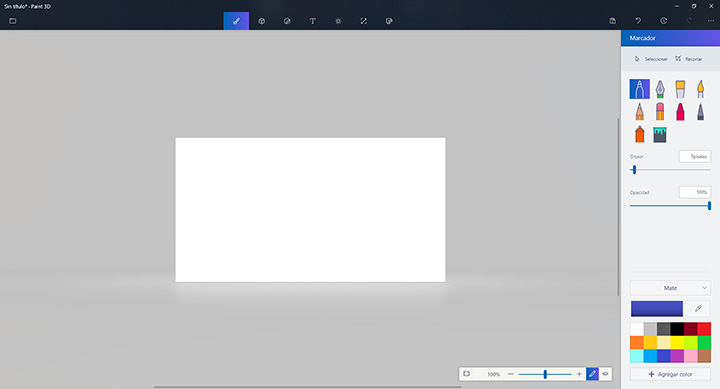This screenshot has width=720, height=389.
Task: Activate the eyedropper color picker
Action: (698, 309)
